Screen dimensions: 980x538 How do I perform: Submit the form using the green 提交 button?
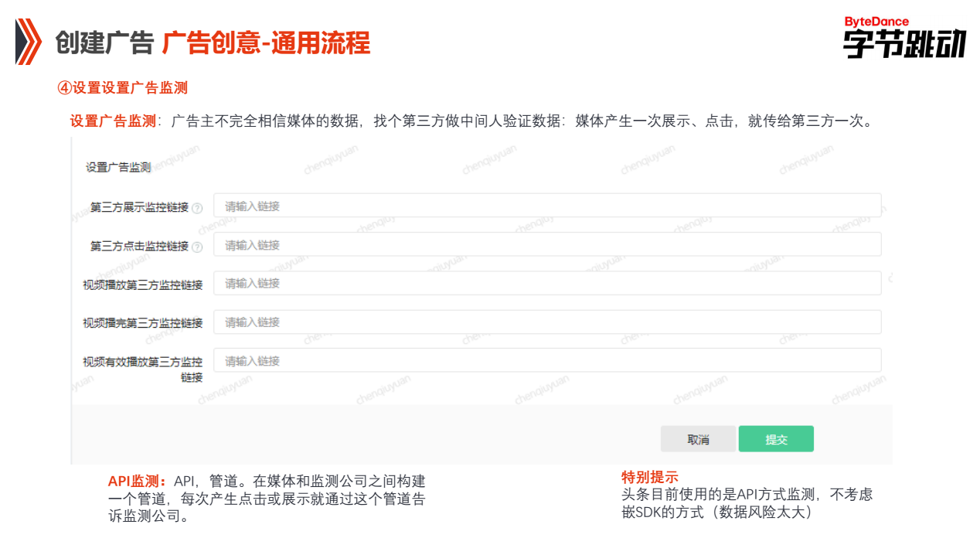click(x=775, y=438)
